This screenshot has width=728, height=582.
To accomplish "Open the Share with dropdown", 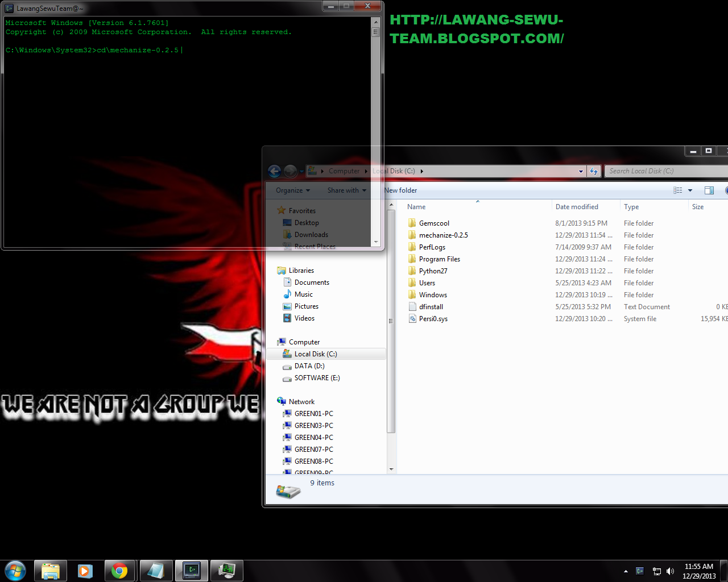I will tap(346, 190).
